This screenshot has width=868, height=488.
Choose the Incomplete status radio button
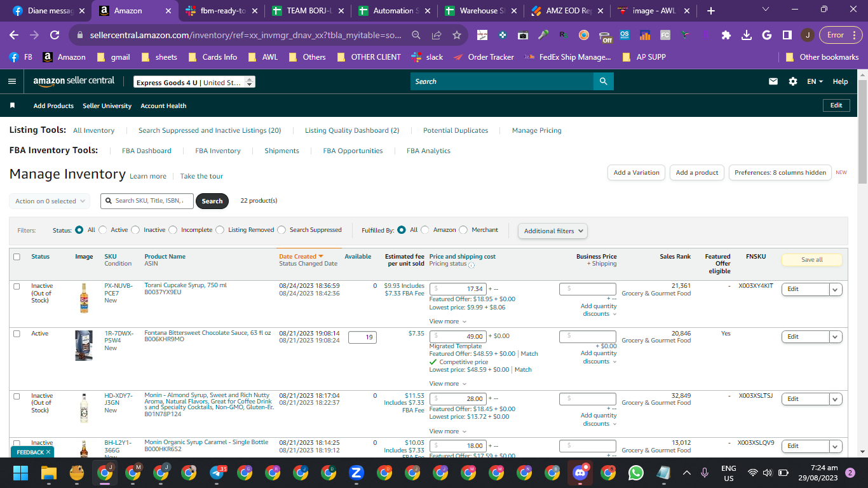(x=173, y=230)
